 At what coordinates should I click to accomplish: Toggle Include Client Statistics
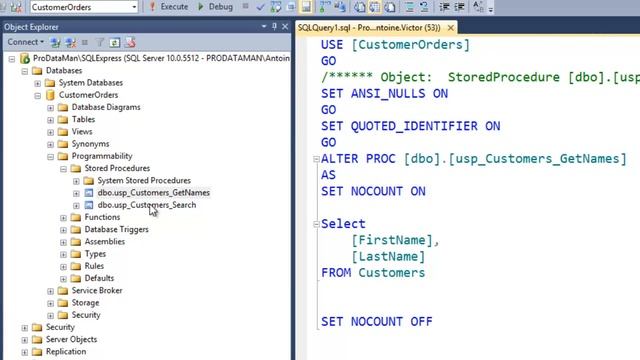point(340,7)
